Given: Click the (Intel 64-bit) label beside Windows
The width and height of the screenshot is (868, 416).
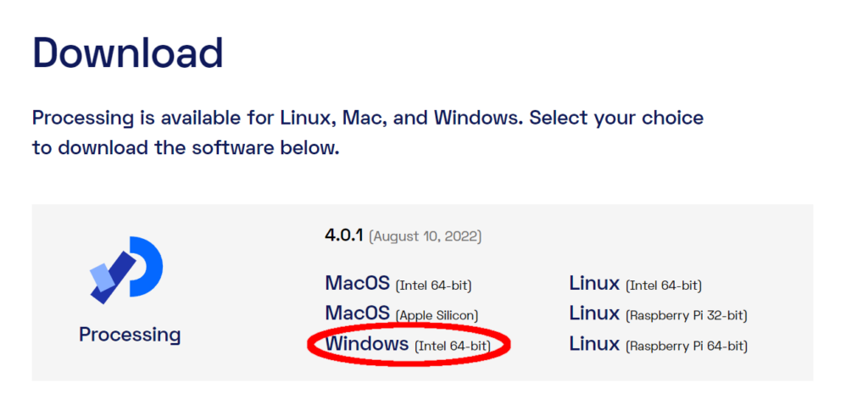Looking at the screenshot, I should pos(453,346).
